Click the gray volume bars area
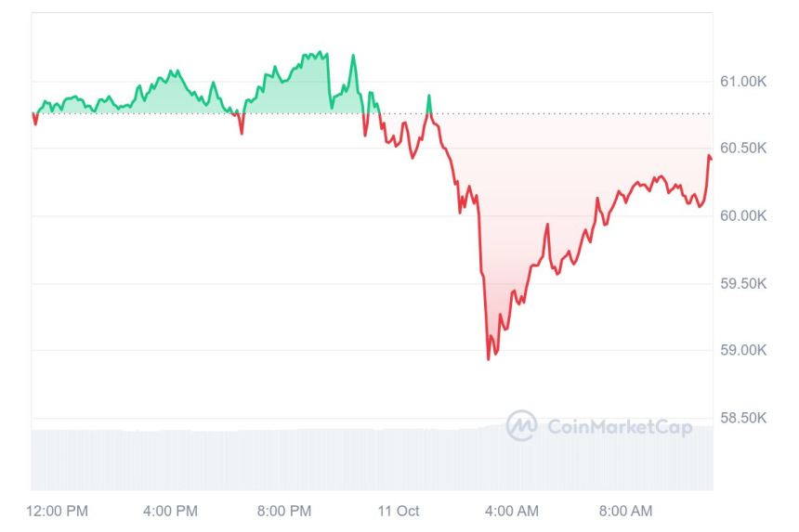 pyautogui.click(x=279, y=460)
